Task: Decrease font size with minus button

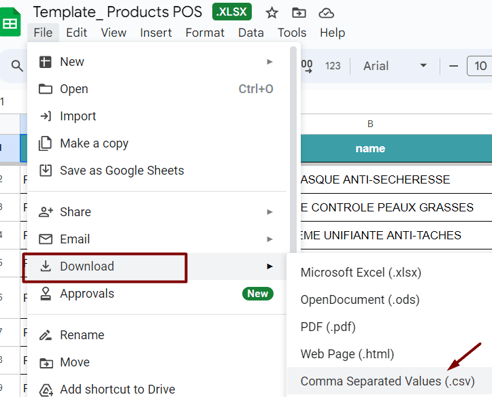Action: [453, 66]
